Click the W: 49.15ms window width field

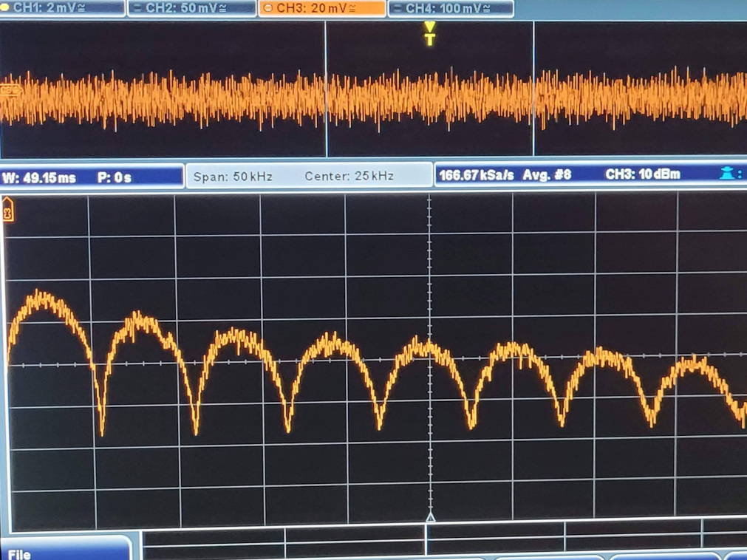pos(39,177)
